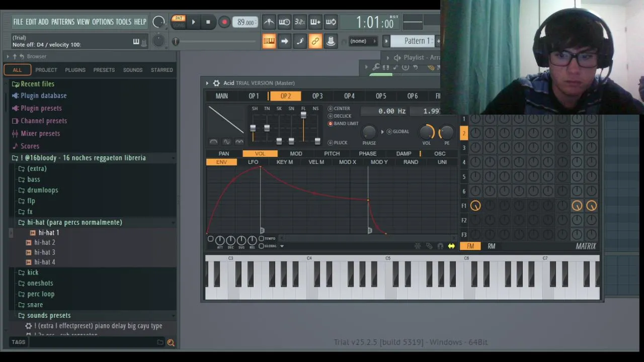Enable the PLUCK option
Viewport: 644px width, 362px height.
(338, 143)
